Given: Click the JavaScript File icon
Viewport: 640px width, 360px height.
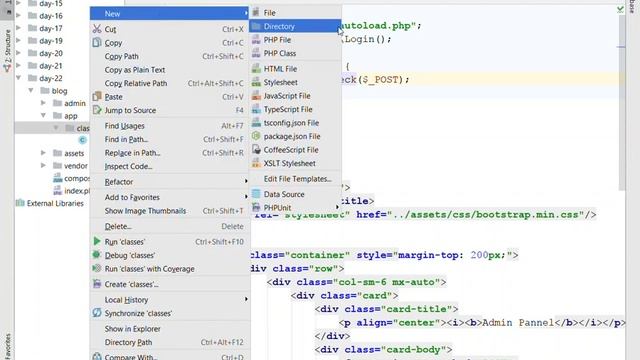Looking at the screenshot, I should coord(256,96).
